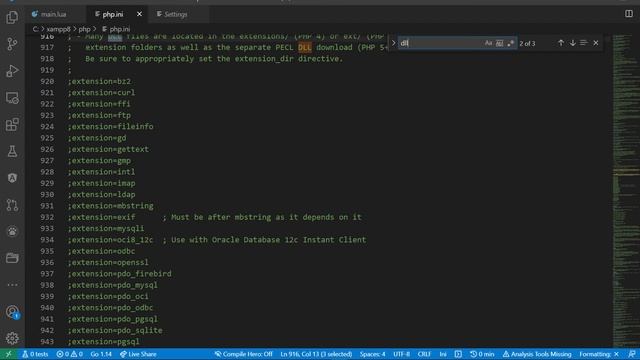Open the Manage gear menu
Viewport: 640px width, 360px height.
12,338
